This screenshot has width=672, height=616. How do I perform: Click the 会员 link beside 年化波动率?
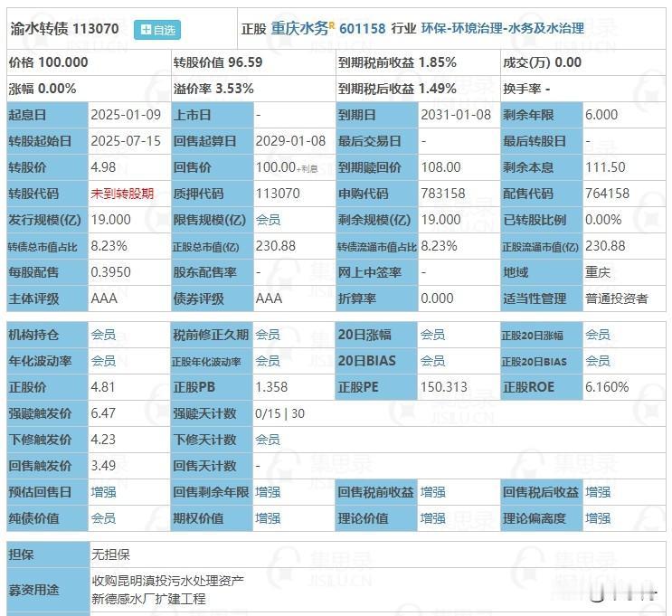[103, 361]
